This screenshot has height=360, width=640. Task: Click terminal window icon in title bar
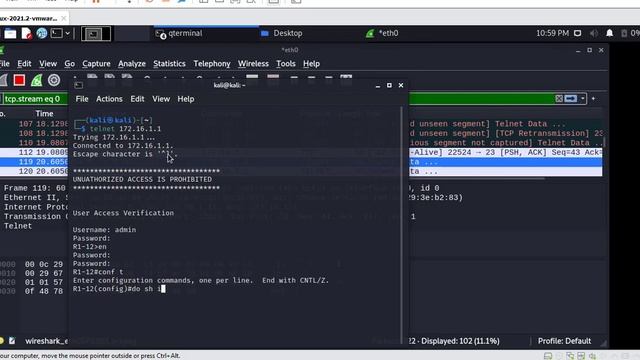(79, 85)
